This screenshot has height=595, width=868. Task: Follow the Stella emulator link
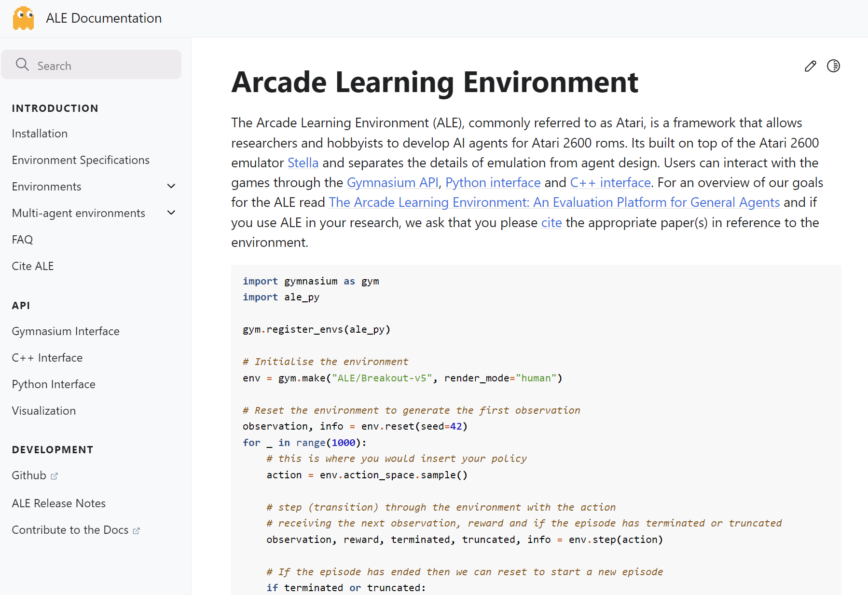[x=303, y=163]
